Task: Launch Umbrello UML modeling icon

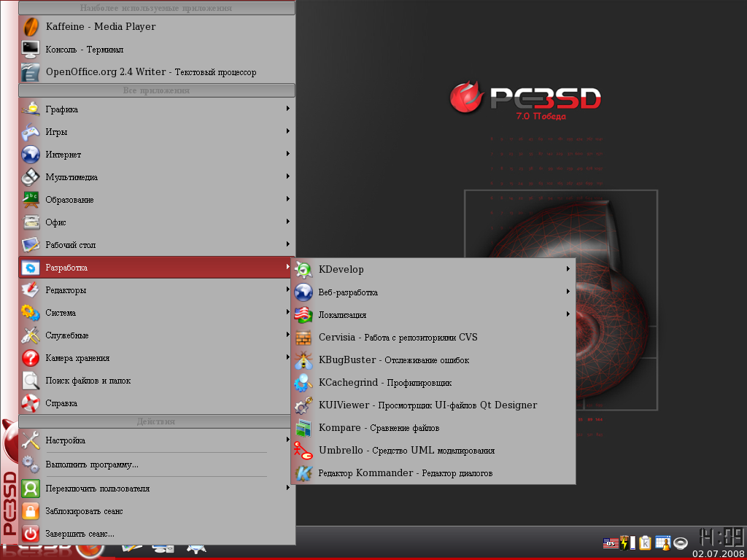Action: tap(303, 451)
